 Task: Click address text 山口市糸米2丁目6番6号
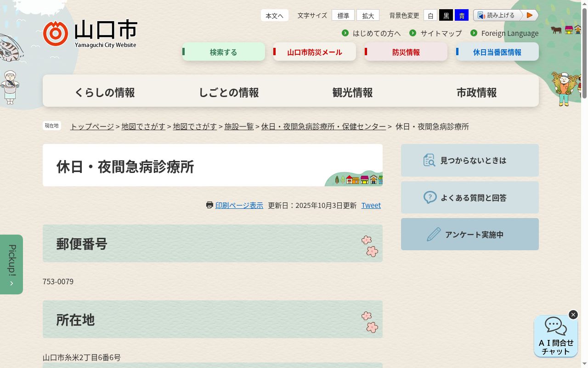[x=82, y=357]
